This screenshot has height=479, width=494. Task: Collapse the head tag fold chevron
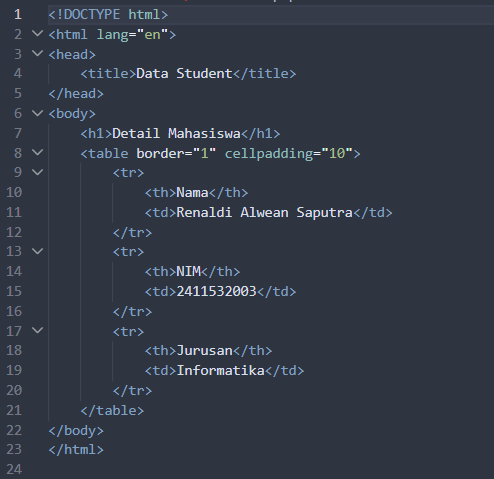tap(37, 53)
